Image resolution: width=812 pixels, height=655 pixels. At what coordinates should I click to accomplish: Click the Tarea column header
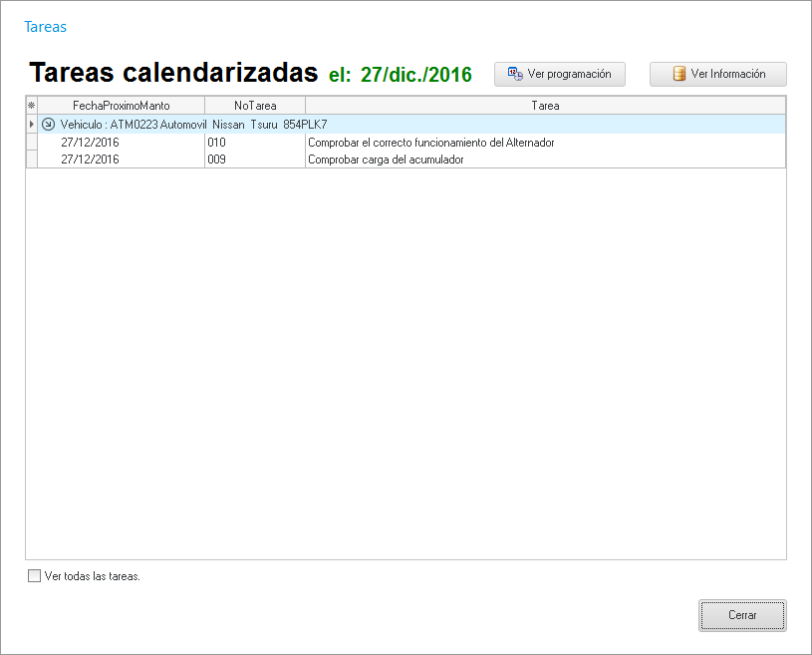(x=545, y=106)
